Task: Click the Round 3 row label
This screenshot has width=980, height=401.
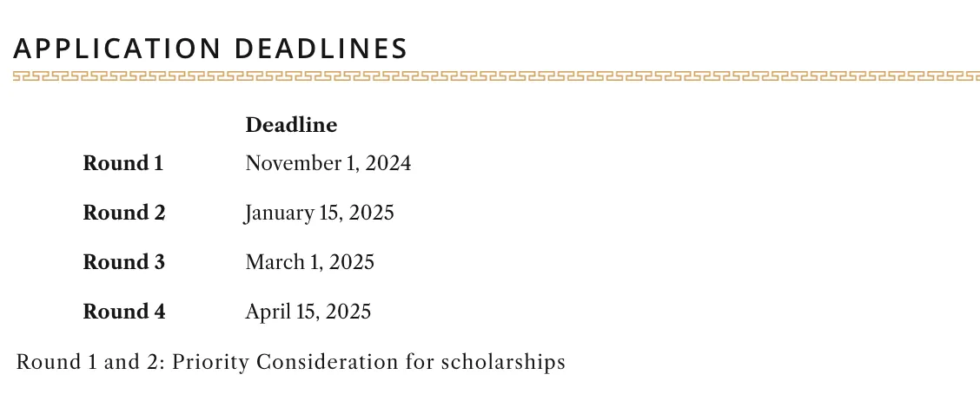Action: (x=123, y=262)
